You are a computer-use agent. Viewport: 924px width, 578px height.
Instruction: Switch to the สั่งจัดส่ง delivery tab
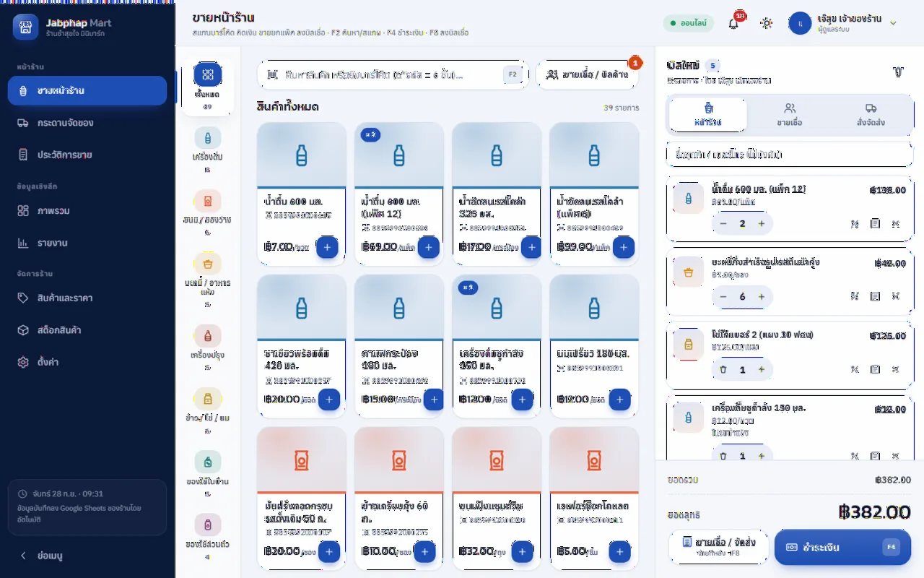click(x=871, y=114)
